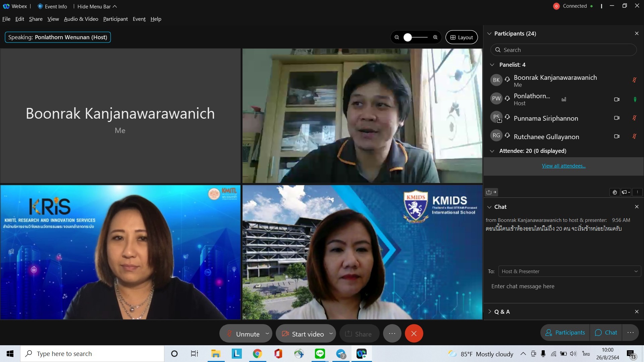644x362 pixels.
Task: Click the video zoom slider handle
Action: tap(408, 37)
